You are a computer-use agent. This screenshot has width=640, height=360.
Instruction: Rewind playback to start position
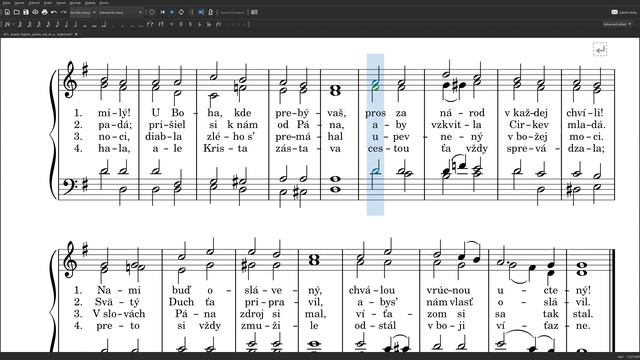pos(162,12)
